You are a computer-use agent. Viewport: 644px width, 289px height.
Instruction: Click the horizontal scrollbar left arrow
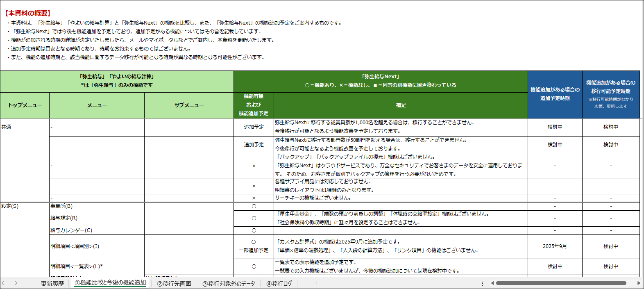(492, 283)
